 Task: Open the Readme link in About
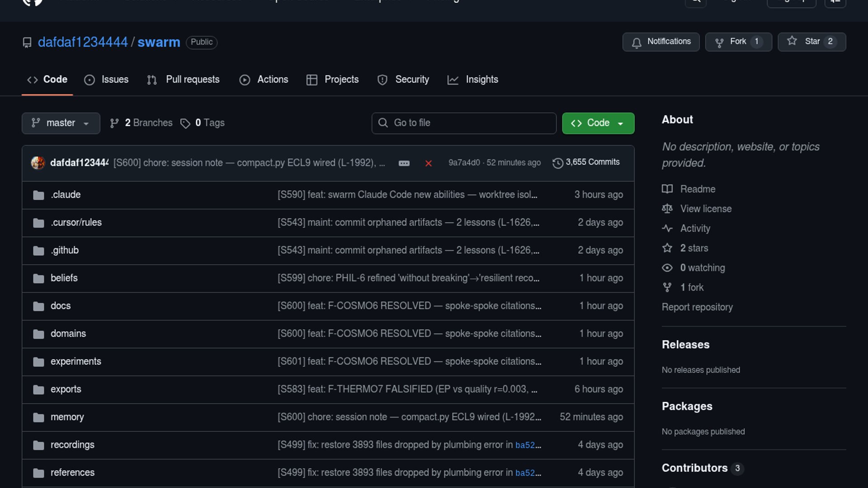coord(698,189)
